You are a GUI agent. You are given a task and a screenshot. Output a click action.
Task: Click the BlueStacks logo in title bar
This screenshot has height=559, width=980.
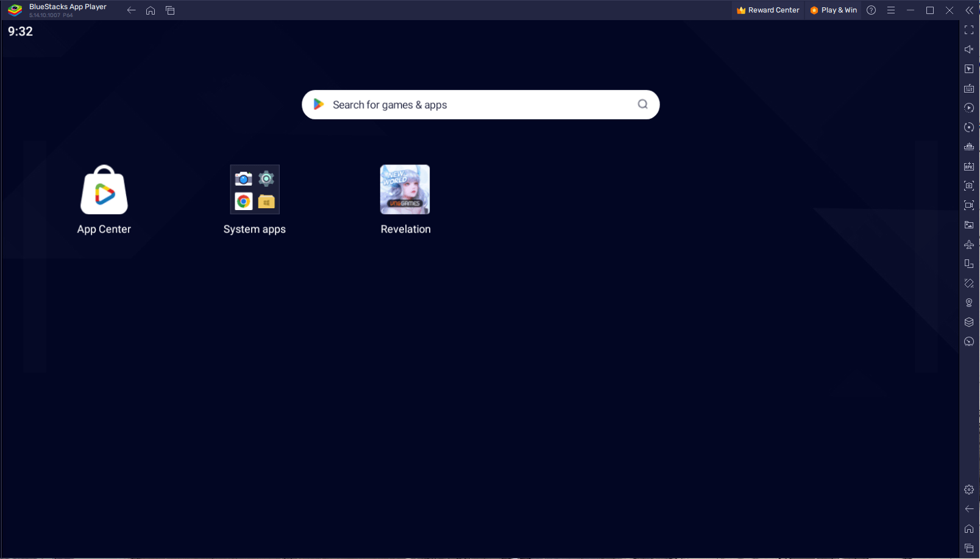pos(15,10)
